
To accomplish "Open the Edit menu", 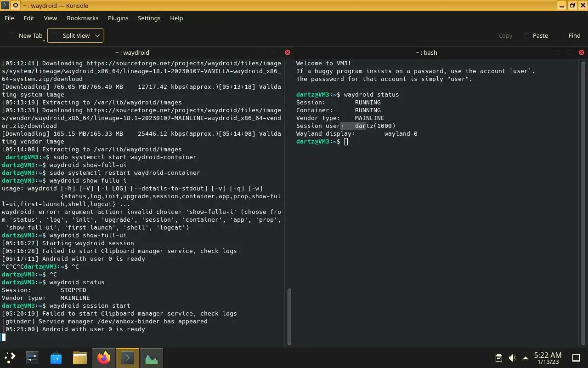I will click(29, 18).
